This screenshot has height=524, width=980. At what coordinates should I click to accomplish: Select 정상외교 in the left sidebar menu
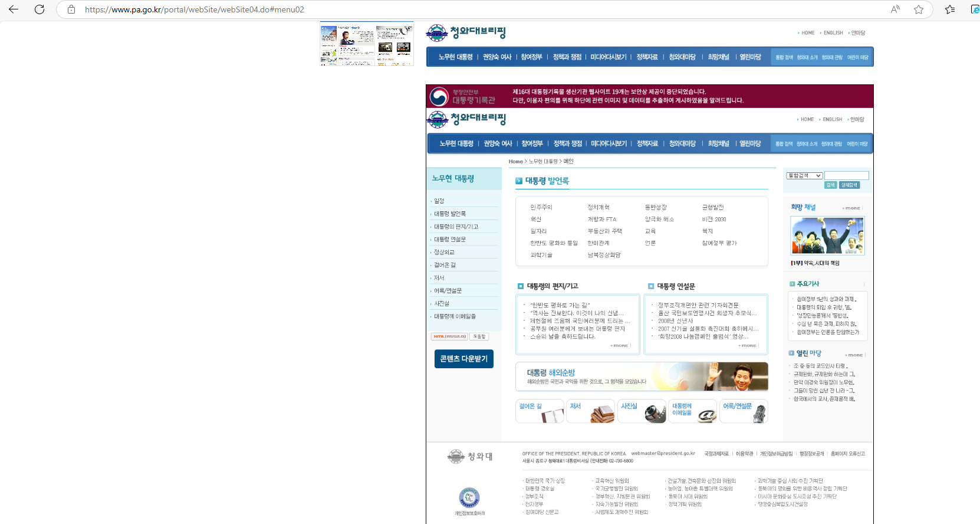coord(444,253)
